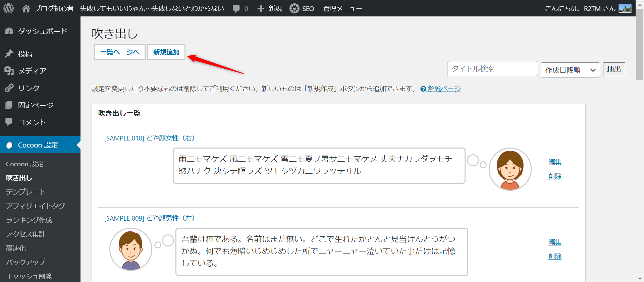Select テンプレート in Cocoon submenu

(25, 192)
